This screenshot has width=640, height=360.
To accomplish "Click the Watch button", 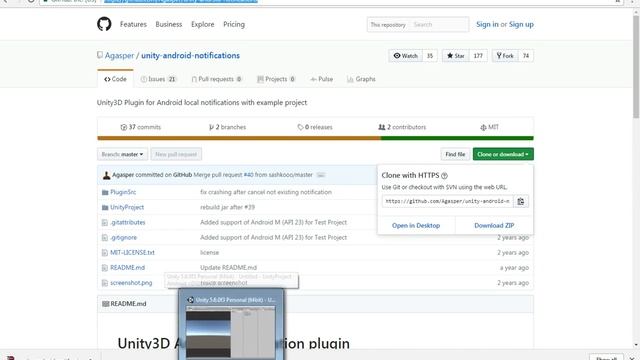I will [405, 56].
